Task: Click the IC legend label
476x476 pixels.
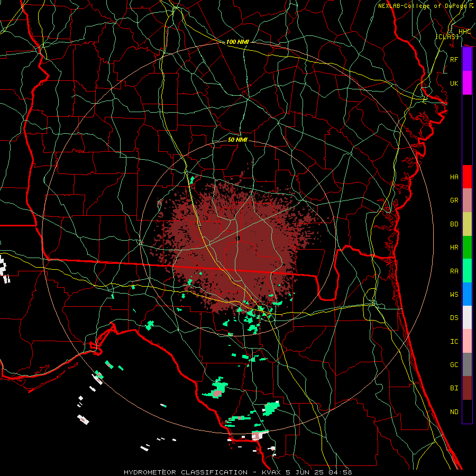Action: (x=454, y=342)
